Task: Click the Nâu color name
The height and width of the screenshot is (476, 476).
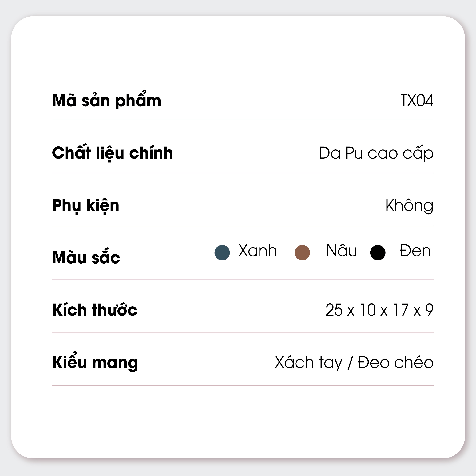Action: 341,251
